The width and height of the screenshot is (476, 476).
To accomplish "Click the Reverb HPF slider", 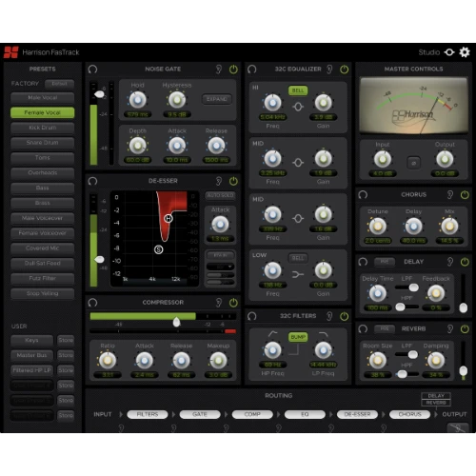I will [x=407, y=374].
